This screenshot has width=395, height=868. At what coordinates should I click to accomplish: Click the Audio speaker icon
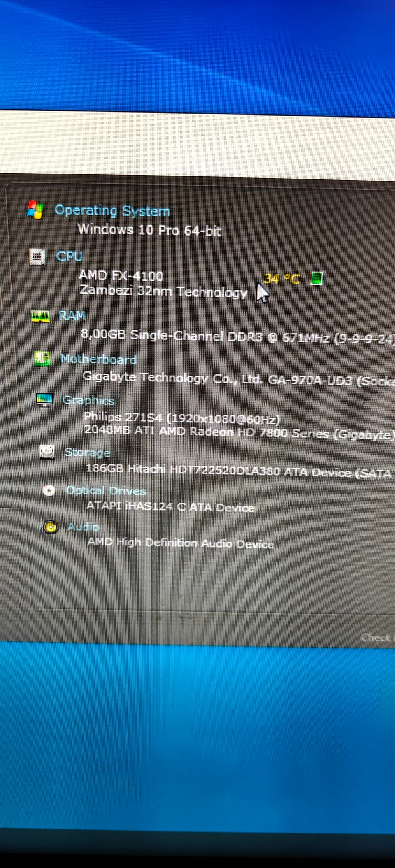51,527
